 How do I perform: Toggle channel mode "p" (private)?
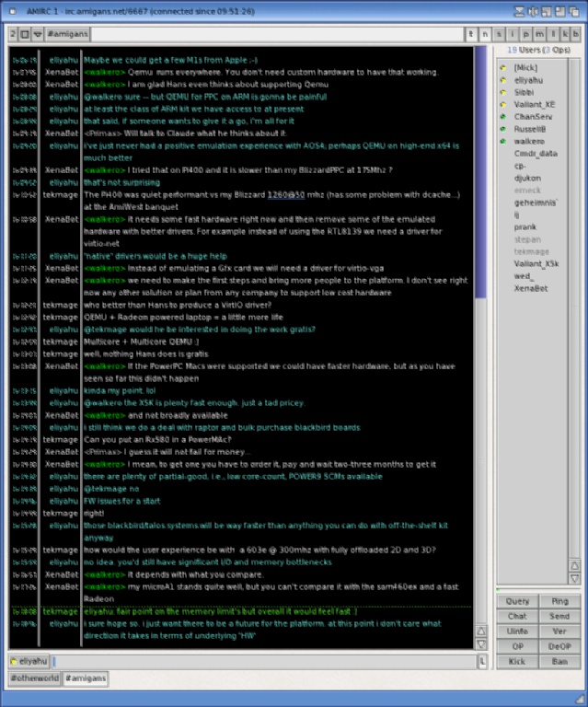pos(525,34)
